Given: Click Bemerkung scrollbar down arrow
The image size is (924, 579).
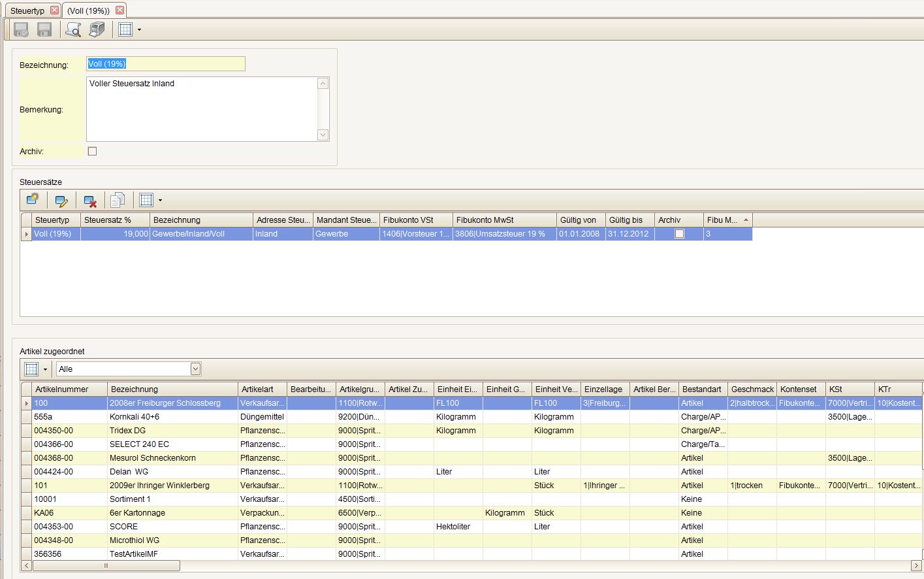Looking at the screenshot, I should 323,135.
